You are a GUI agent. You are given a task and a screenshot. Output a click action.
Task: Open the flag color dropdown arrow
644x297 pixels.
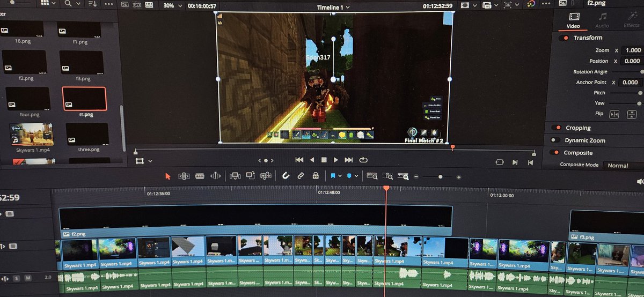340,176
